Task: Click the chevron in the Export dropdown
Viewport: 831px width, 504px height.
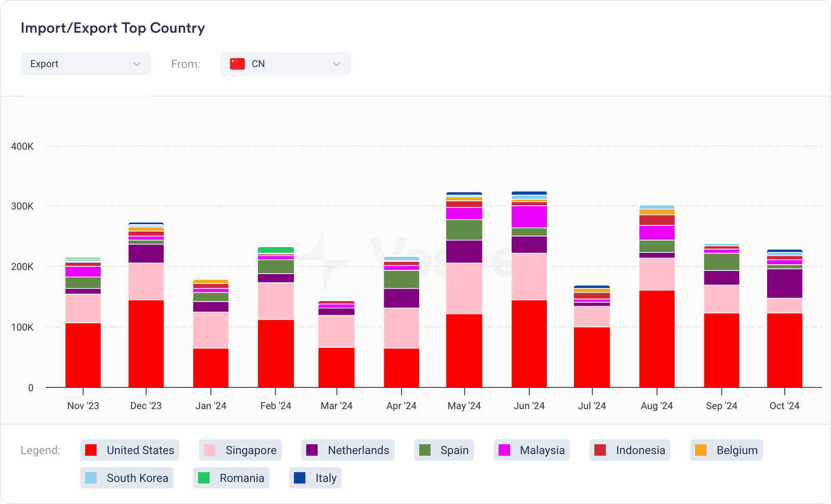Action: [137, 64]
